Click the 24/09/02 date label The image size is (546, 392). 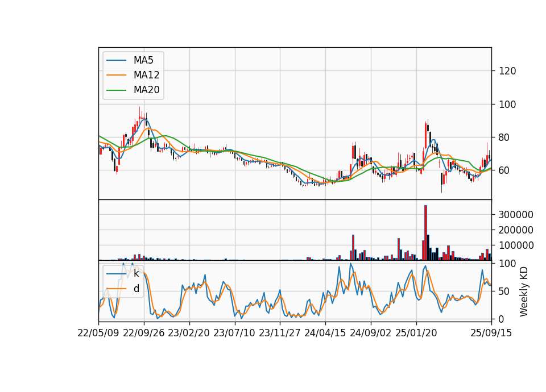[370, 333]
